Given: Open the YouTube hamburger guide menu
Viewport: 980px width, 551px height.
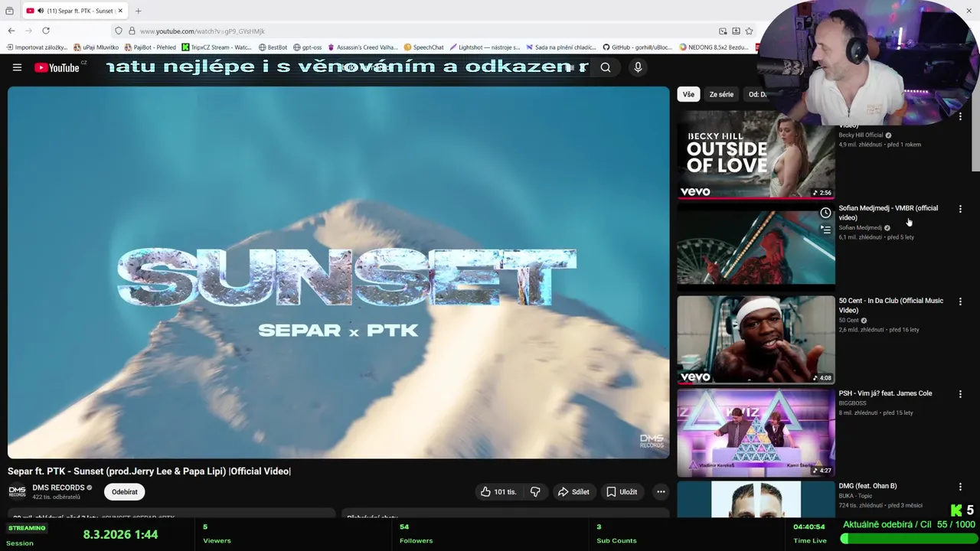Looking at the screenshot, I should 17,67.
